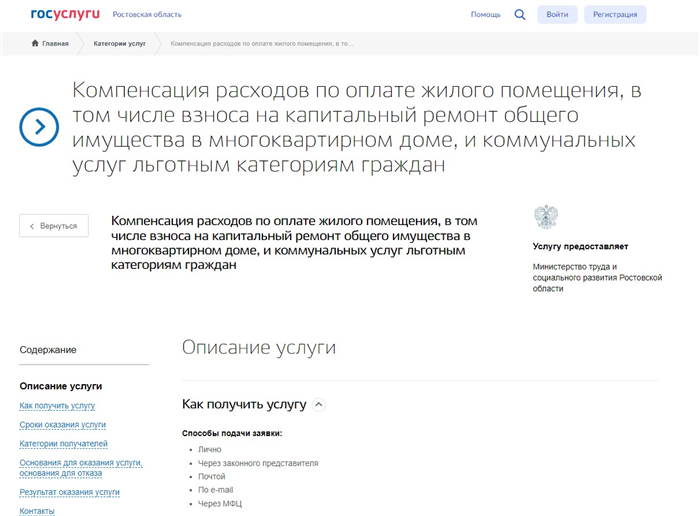Open 'Основания для оказания услуги' link
The image size is (700, 516).
pyautogui.click(x=81, y=468)
